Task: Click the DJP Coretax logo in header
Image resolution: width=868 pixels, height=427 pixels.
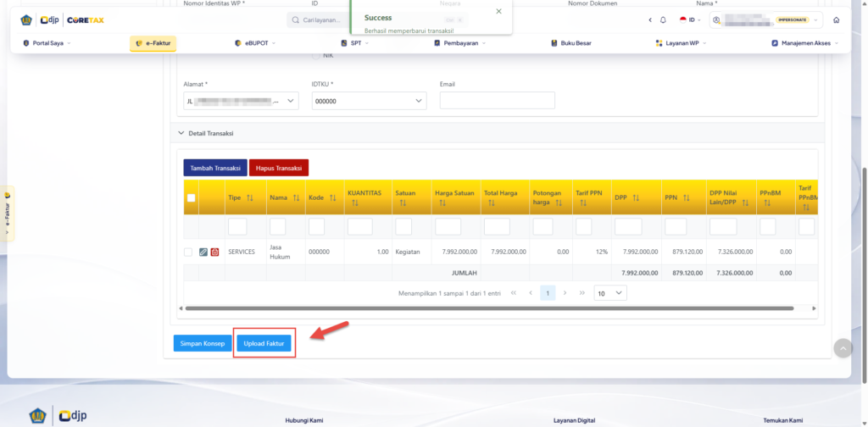Action: (x=63, y=20)
